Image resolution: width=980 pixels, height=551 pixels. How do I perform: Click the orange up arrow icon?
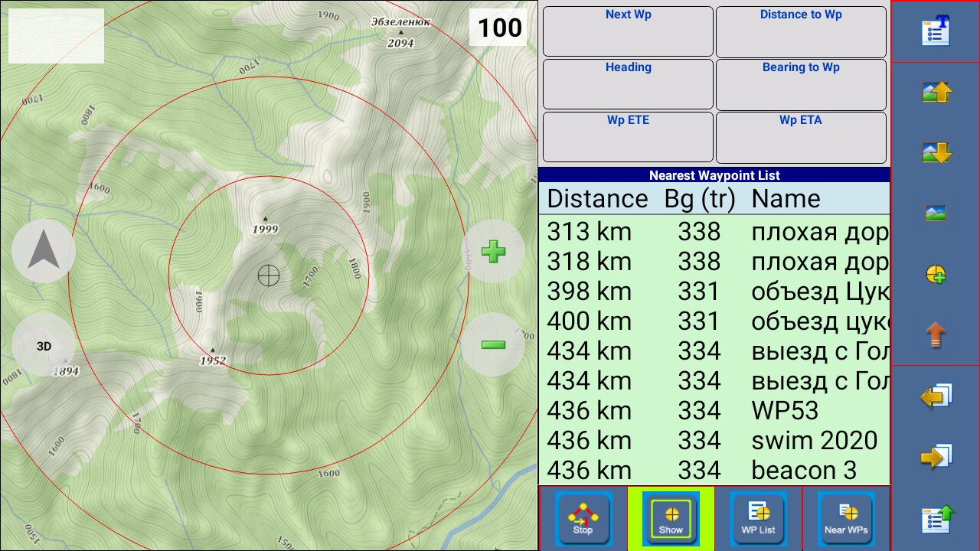[936, 335]
